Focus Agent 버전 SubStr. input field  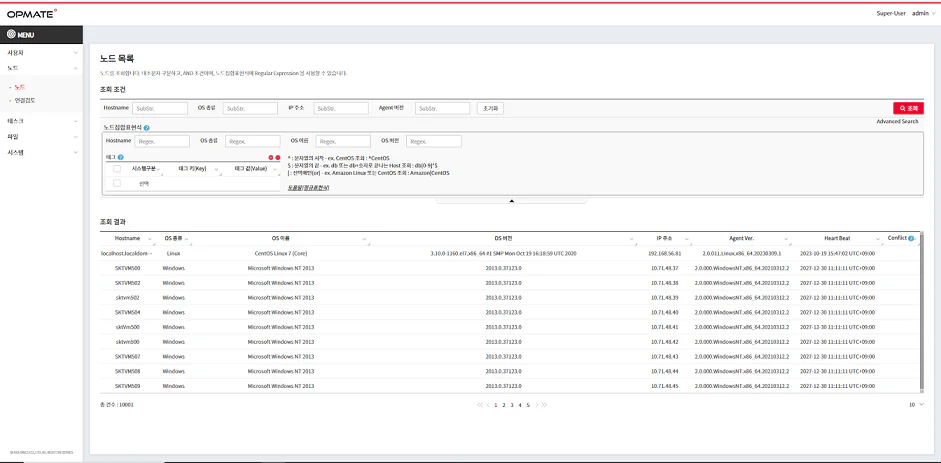tap(442, 109)
